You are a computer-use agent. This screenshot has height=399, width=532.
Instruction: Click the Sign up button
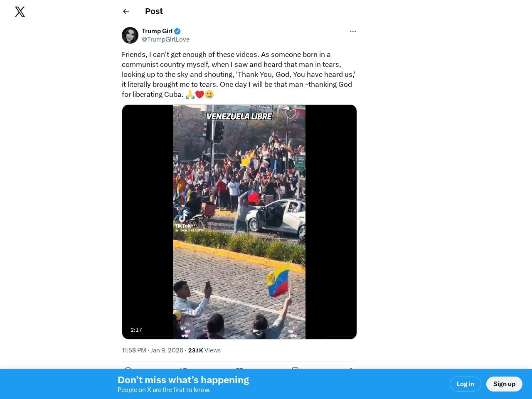504,384
